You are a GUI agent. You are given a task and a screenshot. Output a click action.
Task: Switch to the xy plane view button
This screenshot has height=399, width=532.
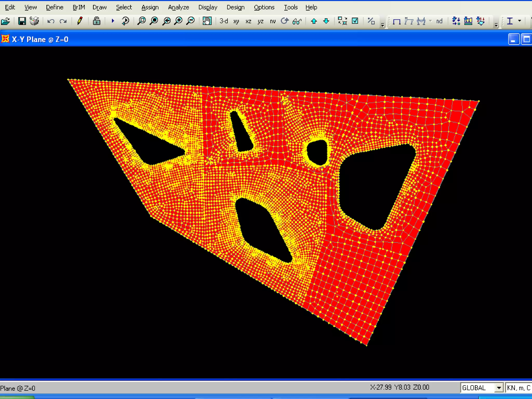point(236,21)
